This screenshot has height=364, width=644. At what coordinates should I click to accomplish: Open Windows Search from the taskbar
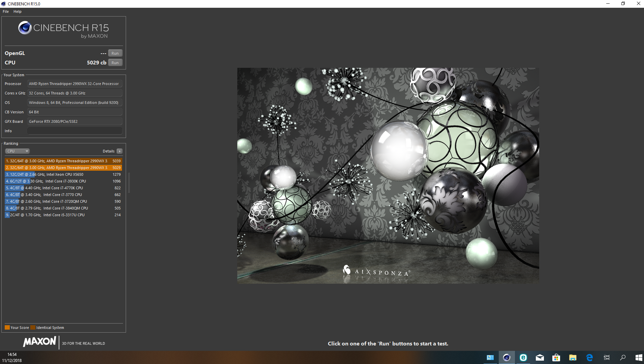pyautogui.click(x=622, y=358)
